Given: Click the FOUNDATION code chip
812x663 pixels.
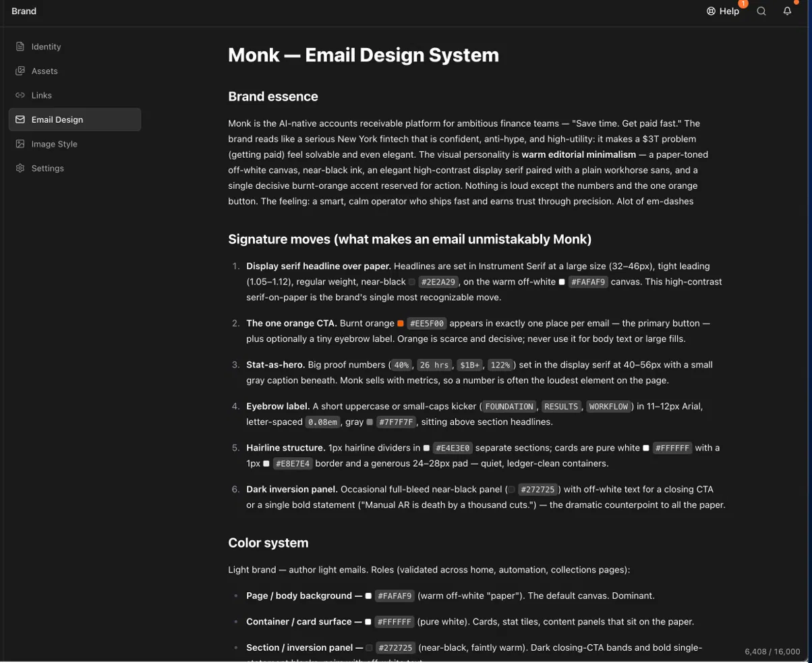Looking at the screenshot, I should click(x=510, y=406).
